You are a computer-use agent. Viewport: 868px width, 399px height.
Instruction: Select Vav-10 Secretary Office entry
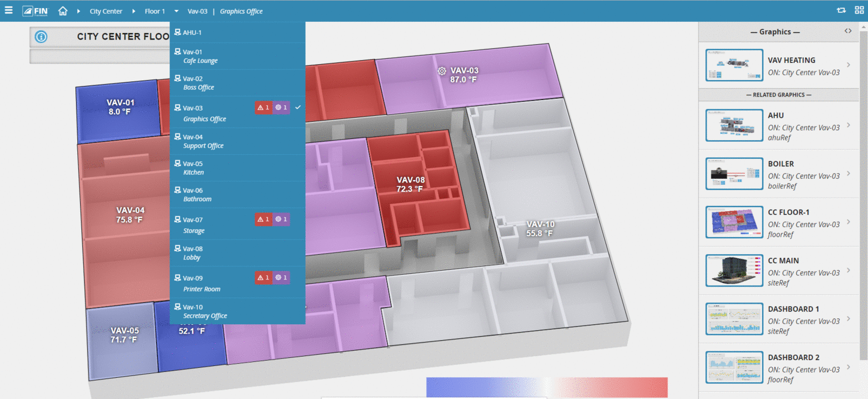pos(204,311)
